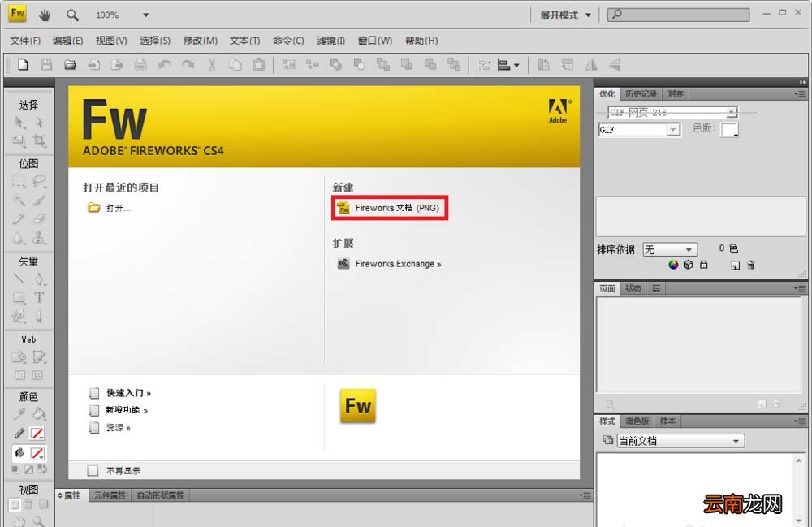
Task: Click the 色版 matte color swatch
Action: 730,129
